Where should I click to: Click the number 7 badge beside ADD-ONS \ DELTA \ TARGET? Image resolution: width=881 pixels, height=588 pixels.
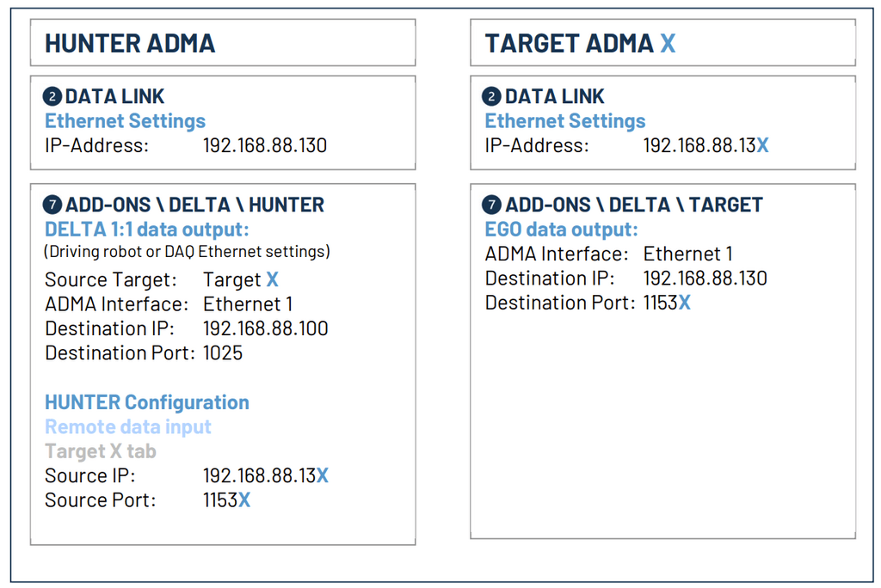click(x=492, y=205)
